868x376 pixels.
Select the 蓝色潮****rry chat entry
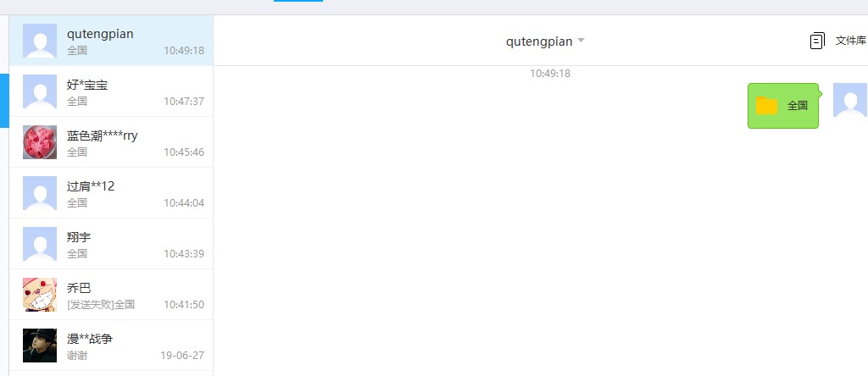point(111,142)
